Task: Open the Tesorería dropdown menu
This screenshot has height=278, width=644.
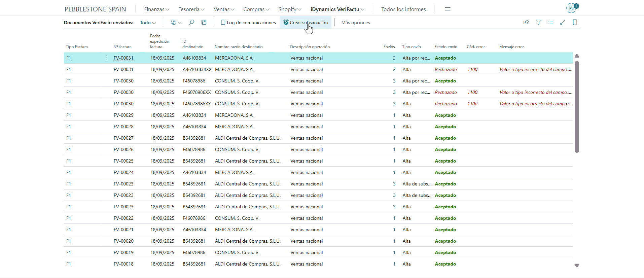Action: click(x=191, y=9)
